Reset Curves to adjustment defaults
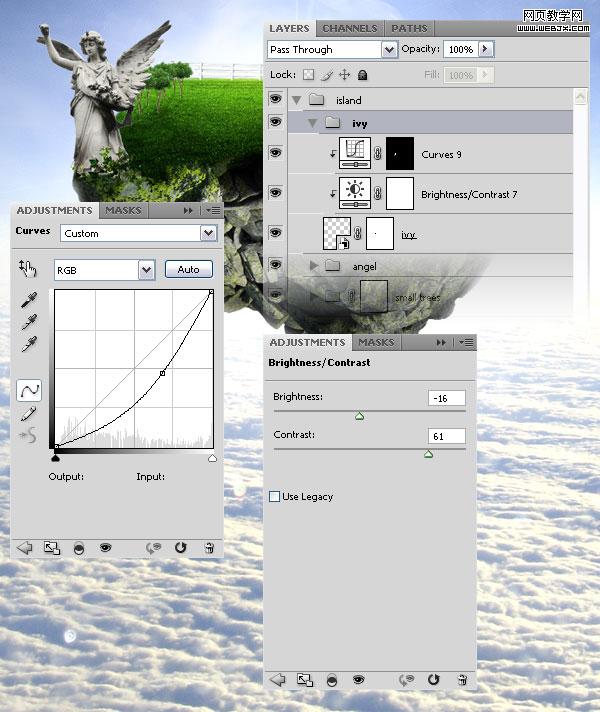Image resolution: width=600 pixels, height=712 pixels. (180, 548)
